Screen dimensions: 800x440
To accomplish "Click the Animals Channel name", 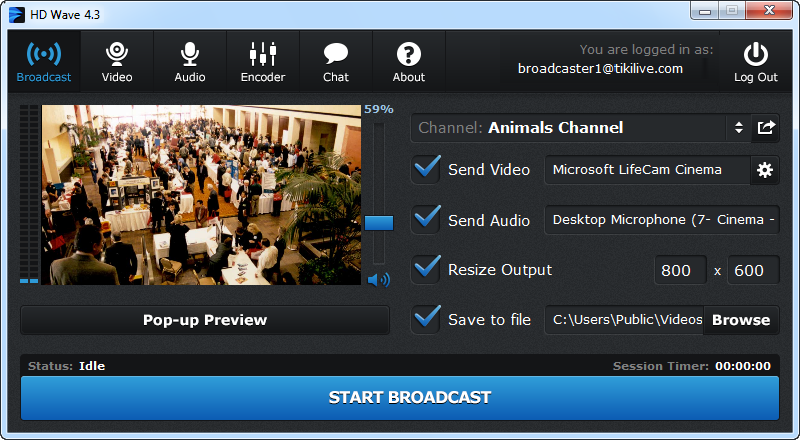I will [x=556, y=128].
